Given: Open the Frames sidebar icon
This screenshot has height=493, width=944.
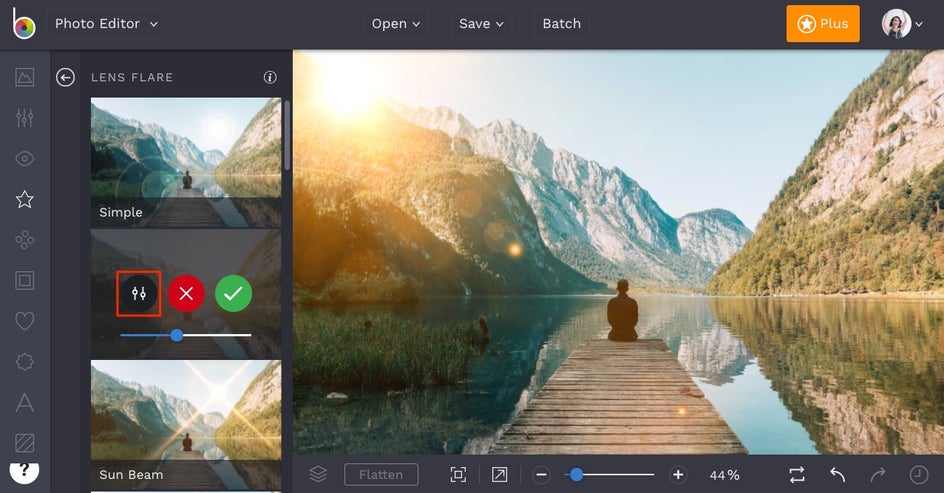Looking at the screenshot, I should (x=25, y=281).
